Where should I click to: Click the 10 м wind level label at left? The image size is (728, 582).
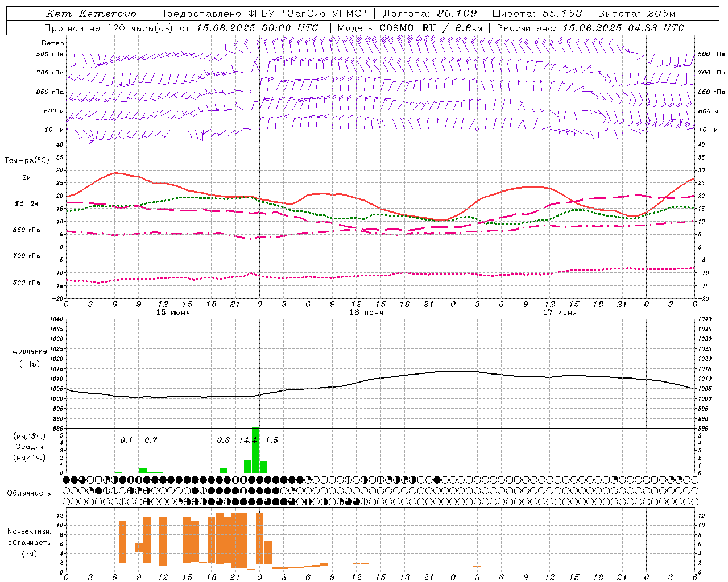[55, 130]
